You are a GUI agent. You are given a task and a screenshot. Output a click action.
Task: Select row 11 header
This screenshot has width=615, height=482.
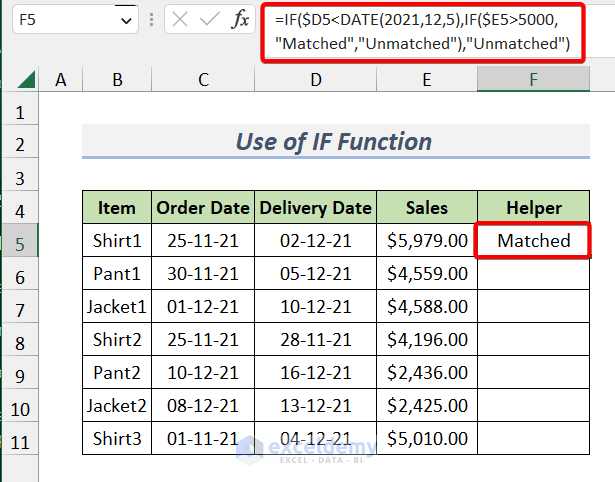point(20,438)
